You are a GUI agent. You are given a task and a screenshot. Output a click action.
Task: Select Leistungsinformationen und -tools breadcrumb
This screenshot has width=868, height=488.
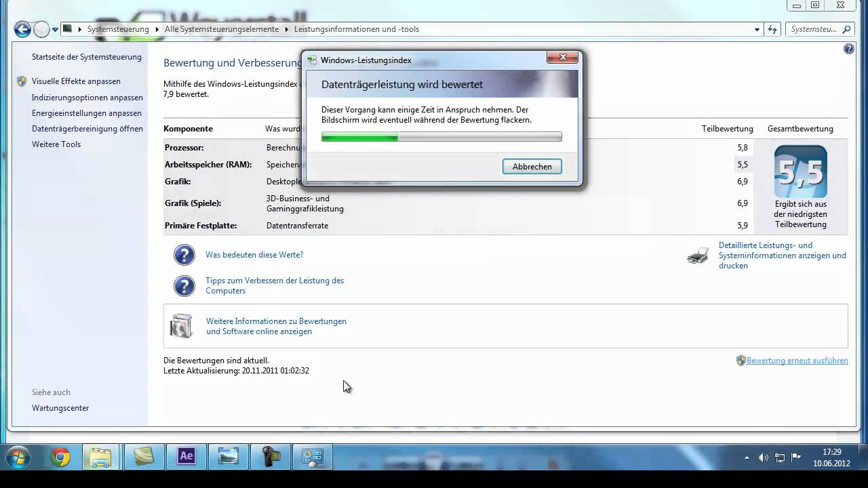click(x=357, y=29)
